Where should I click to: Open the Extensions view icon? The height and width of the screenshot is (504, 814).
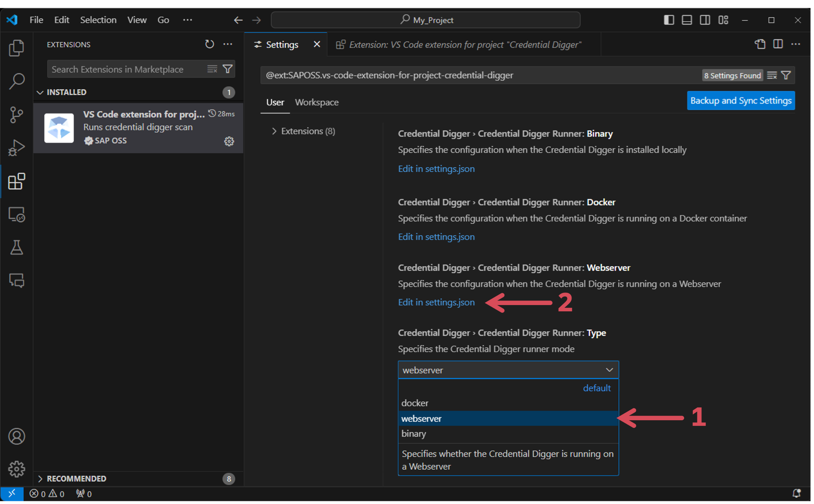tap(16, 181)
